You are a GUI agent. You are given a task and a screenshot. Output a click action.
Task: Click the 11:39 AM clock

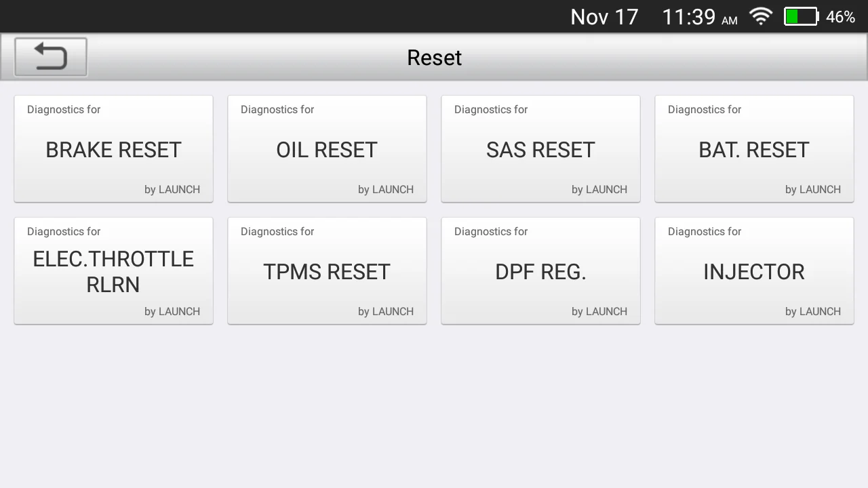(x=698, y=16)
